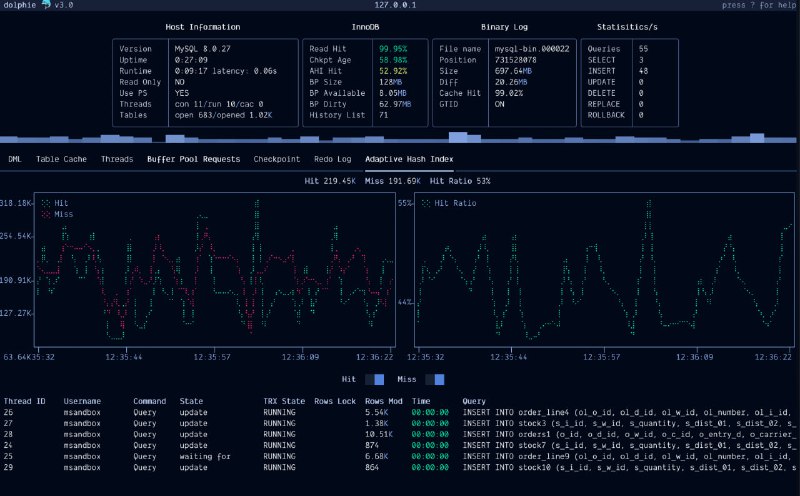Click the GTID ON value
Viewport: 800px width, 496px height.
click(x=499, y=104)
